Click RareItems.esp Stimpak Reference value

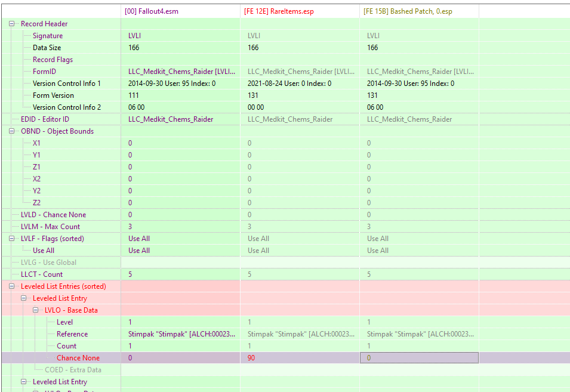(301, 334)
